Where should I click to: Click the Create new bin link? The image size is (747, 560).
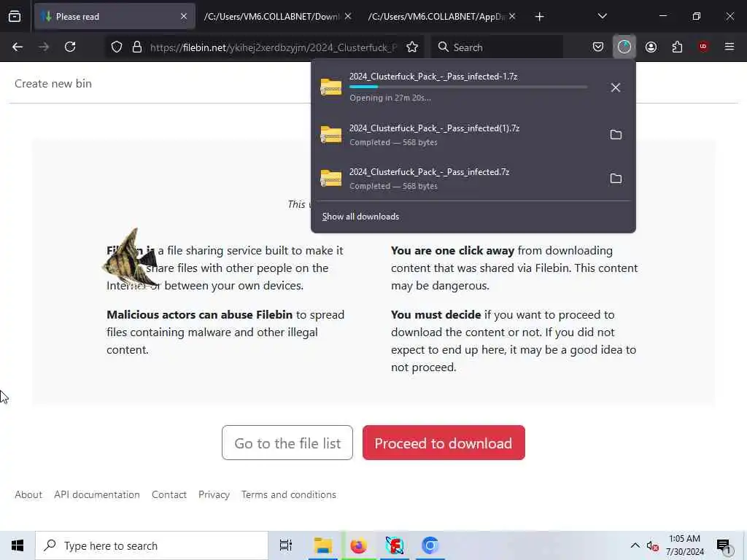[53, 83]
